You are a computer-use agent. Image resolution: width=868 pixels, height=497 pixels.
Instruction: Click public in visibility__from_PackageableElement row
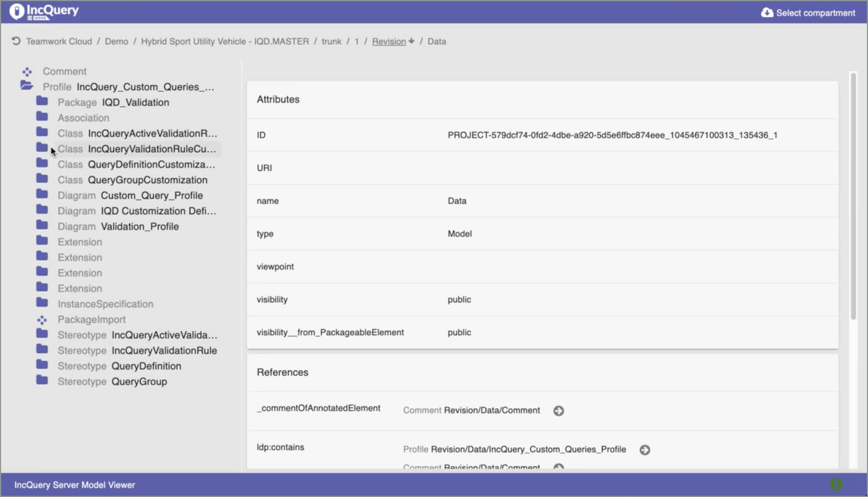[x=459, y=332]
